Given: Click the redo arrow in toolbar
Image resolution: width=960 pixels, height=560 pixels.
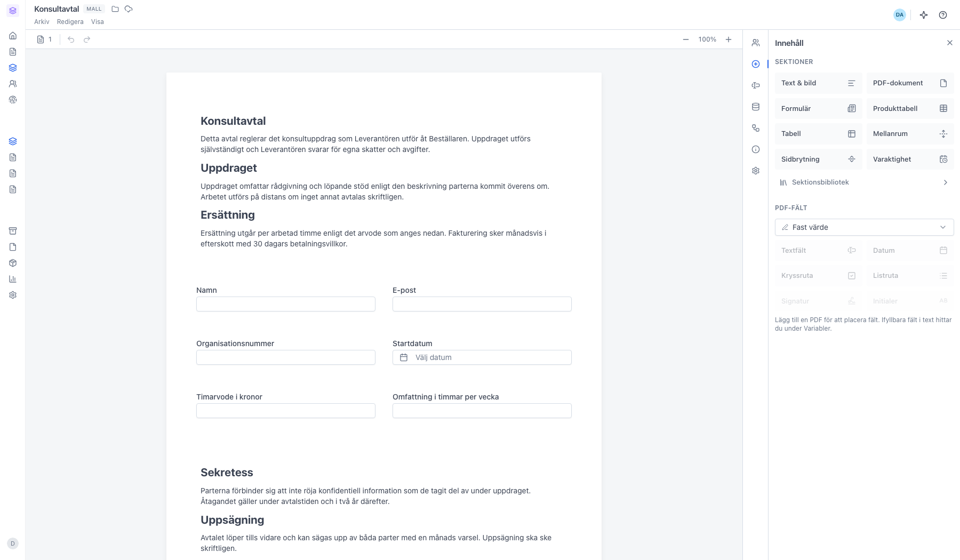Looking at the screenshot, I should click(x=87, y=39).
